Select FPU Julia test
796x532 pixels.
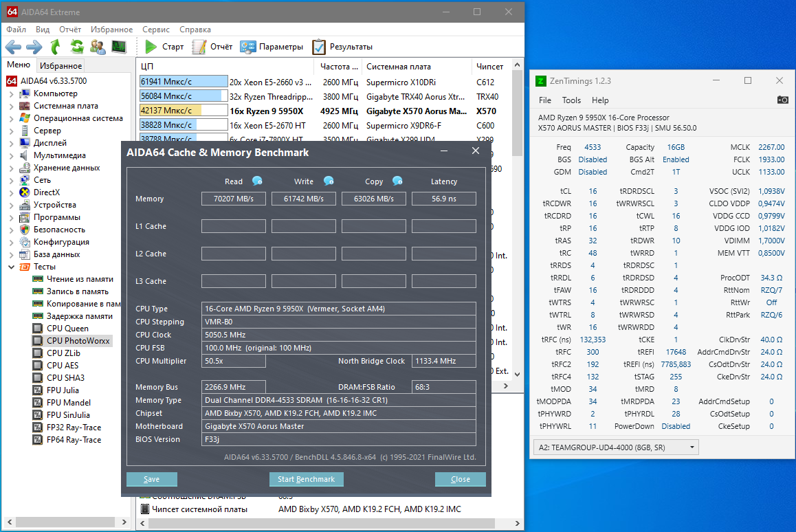coord(63,390)
